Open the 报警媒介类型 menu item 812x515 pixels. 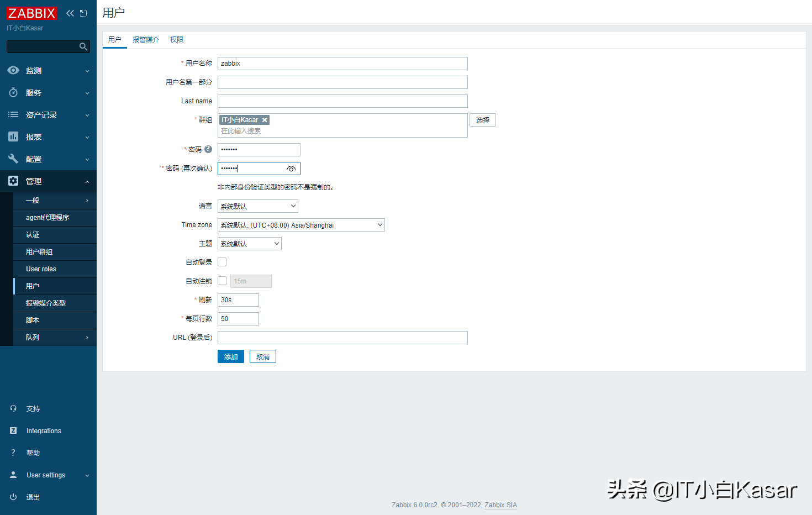55,303
